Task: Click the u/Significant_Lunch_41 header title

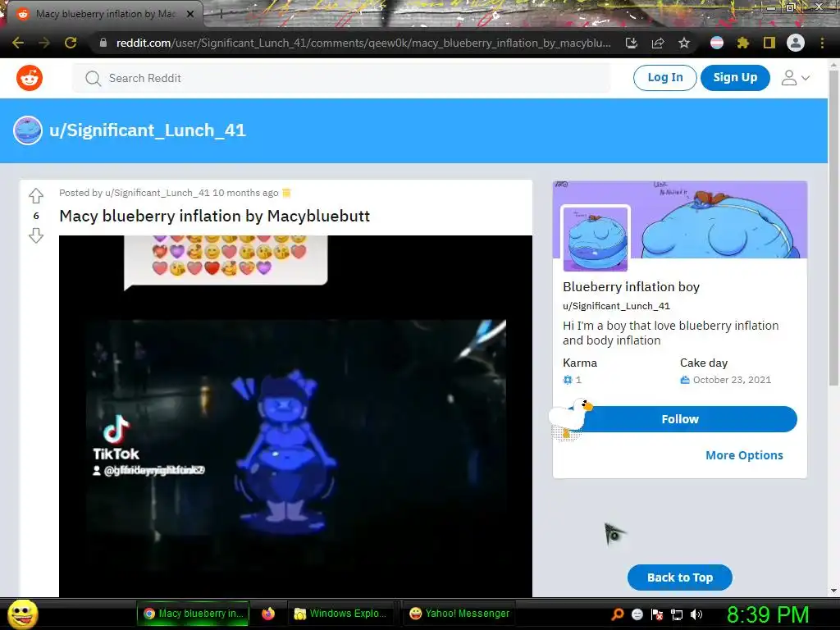Action: 148,130
